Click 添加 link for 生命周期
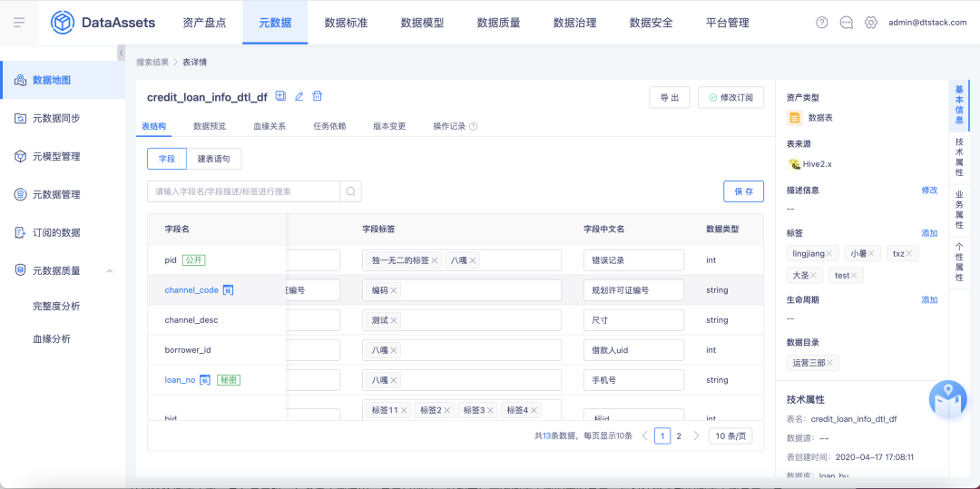This screenshot has width=980, height=489. coord(929,299)
